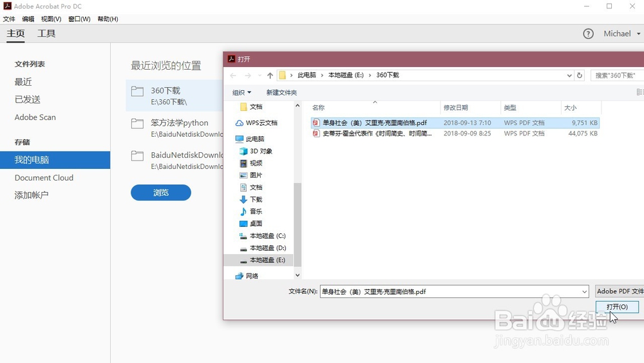Open the 文件 menu

(x=8, y=19)
